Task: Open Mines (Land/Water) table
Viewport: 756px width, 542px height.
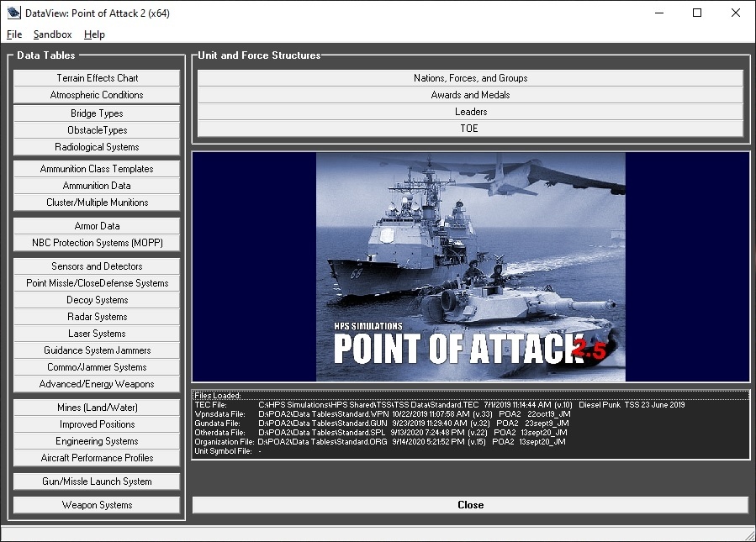Action: click(97, 408)
